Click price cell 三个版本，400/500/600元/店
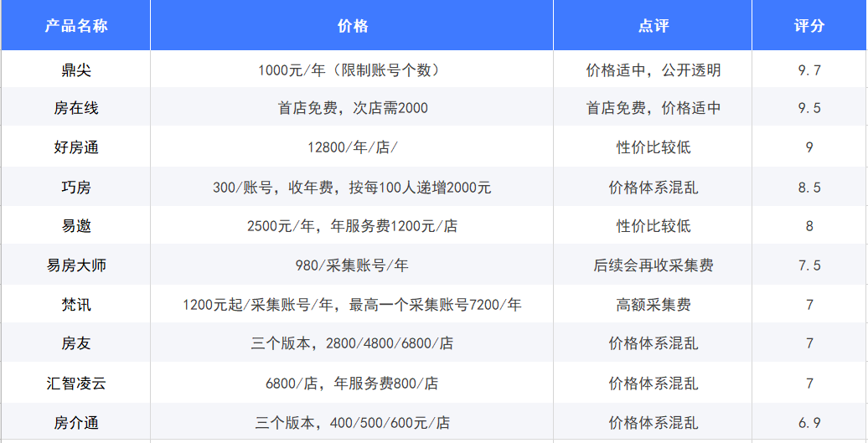Image resolution: width=868 pixels, height=443 pixels. coord(352,423)
